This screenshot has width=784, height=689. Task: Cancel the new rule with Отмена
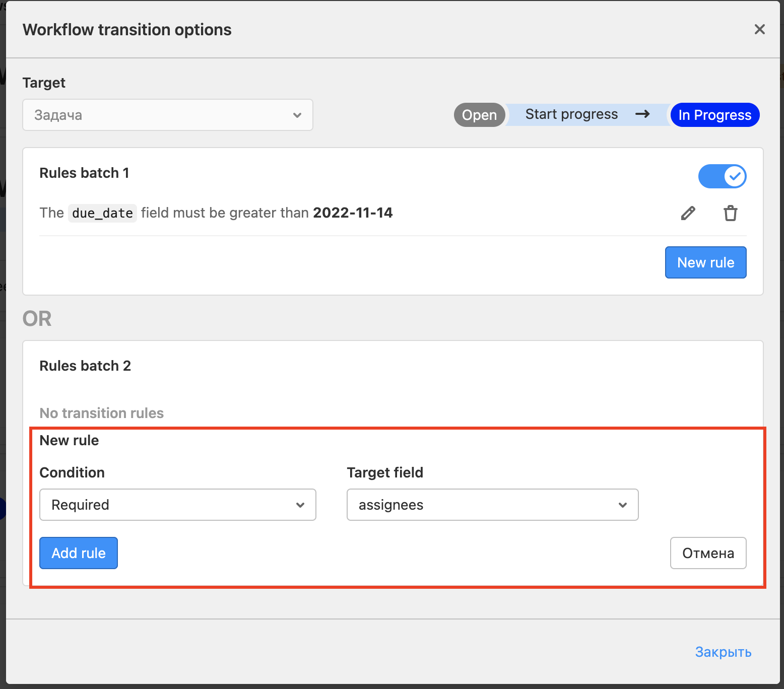[708, 553]
